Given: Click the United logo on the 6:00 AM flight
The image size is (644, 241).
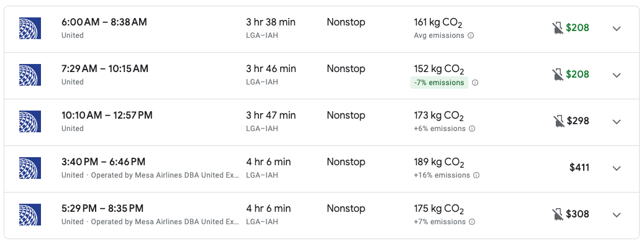Looking at the screenshot, I should [x=30, y=29].
